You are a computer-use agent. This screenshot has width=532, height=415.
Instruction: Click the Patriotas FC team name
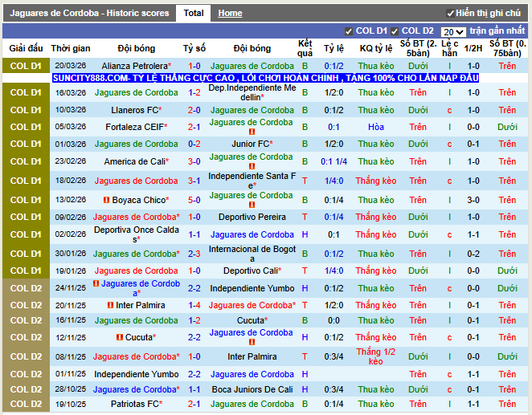[x=133, y=404]
